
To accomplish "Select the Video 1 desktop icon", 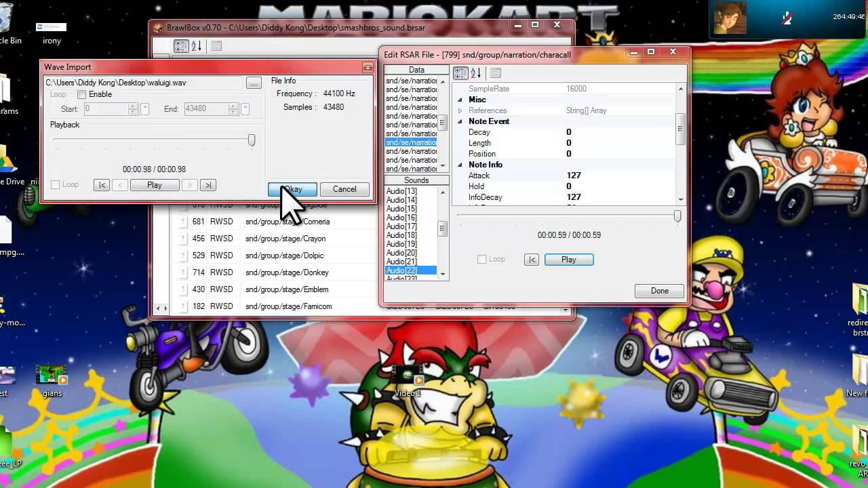I will tap(408, 381).
